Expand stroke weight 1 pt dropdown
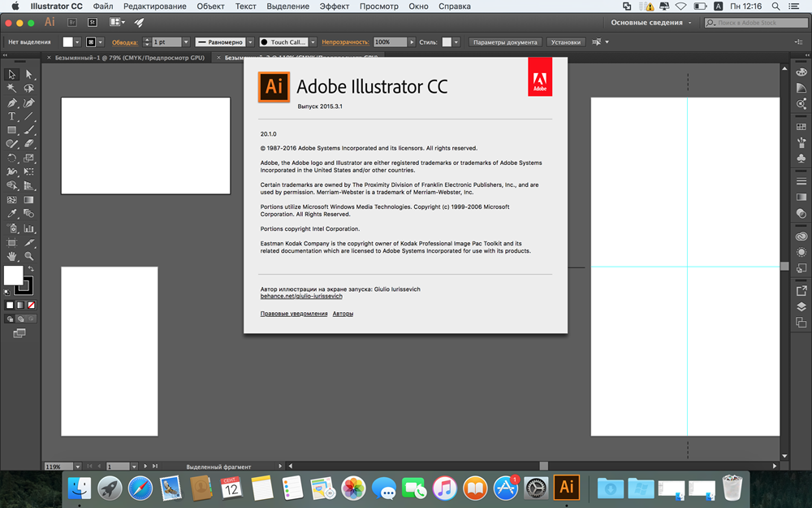 (x=186, y=42)
